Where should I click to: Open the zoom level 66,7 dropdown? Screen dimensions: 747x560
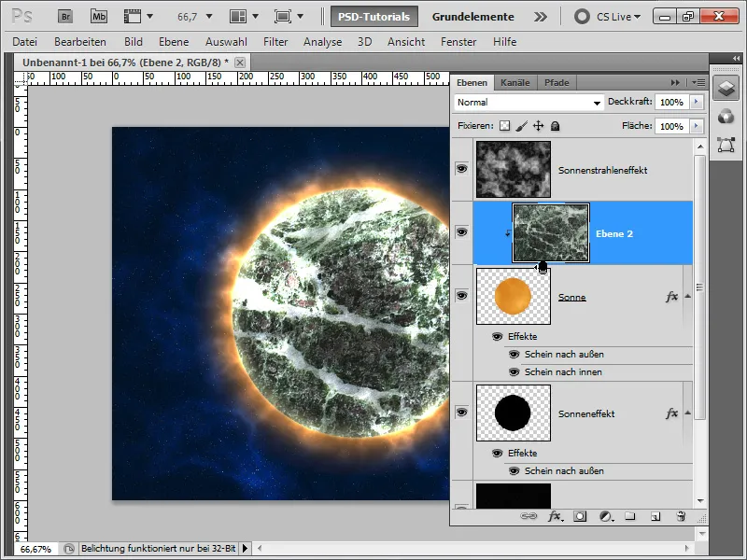tap(208, 17)
